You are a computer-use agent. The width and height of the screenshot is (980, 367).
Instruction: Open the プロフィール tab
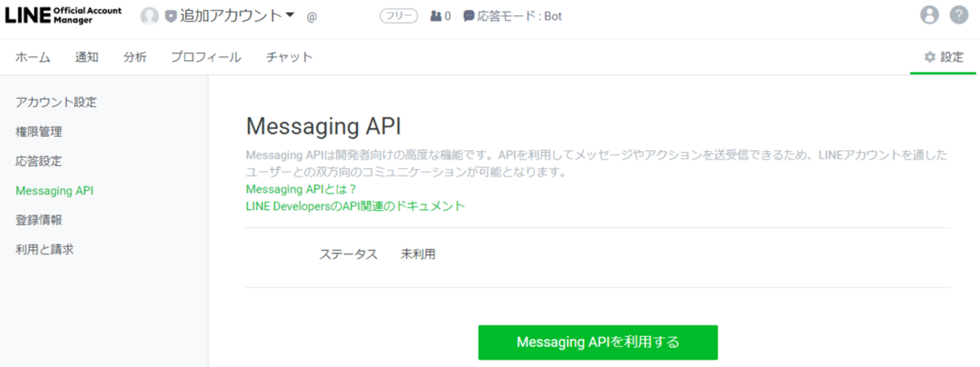pos(206,57)
